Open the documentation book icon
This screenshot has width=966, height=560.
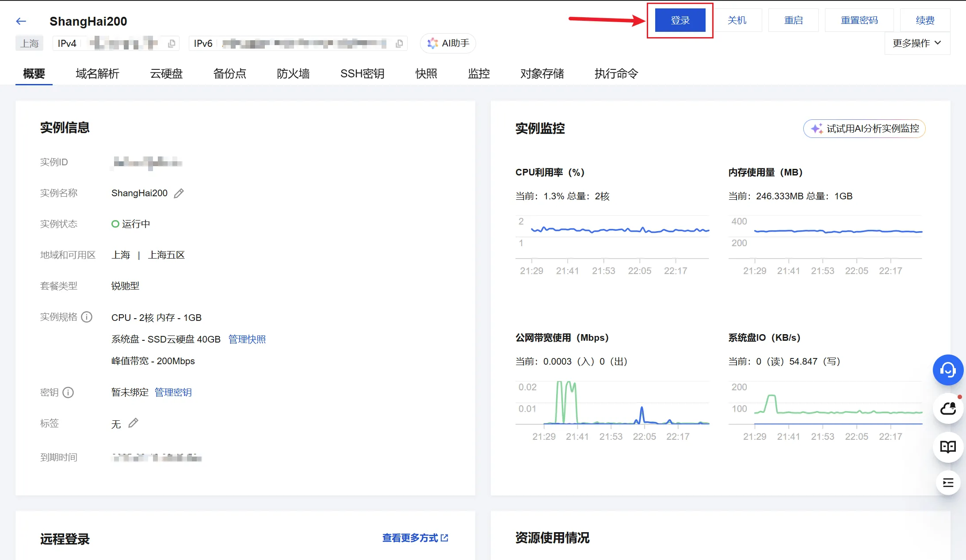pos(947,447)
